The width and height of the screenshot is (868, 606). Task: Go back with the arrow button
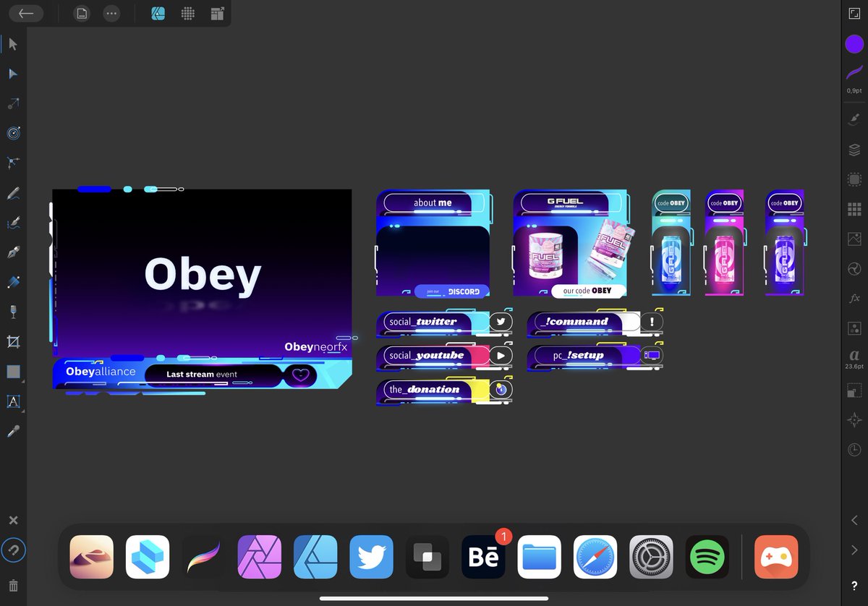(x=26, y=13)
